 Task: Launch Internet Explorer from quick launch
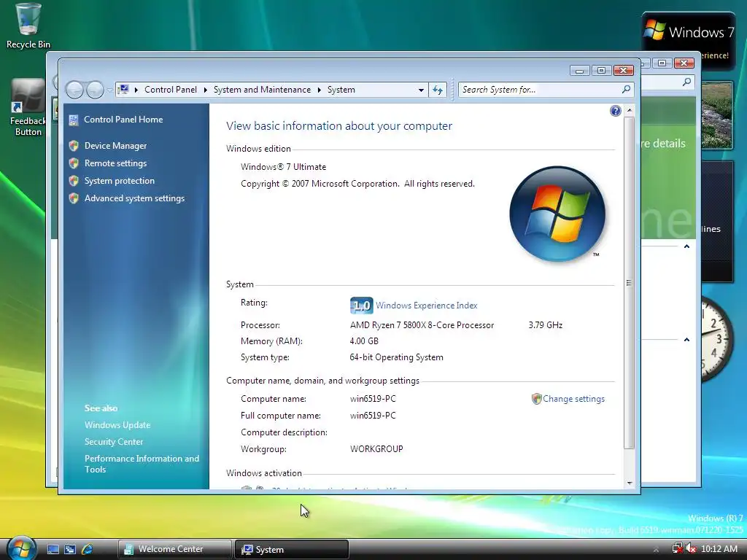(x=88, y=550)
